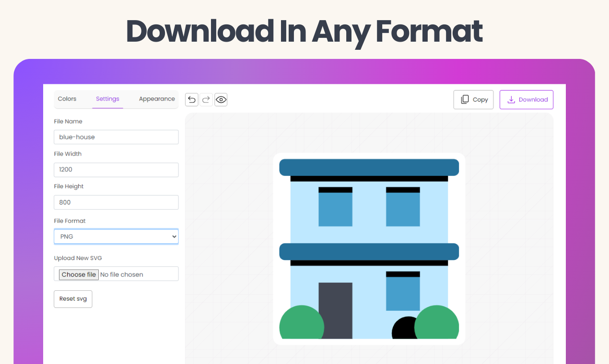The height and width of the screenshot is (364, 609).
Task: Click the blue house illustration preview
Action: click(369, 249)
